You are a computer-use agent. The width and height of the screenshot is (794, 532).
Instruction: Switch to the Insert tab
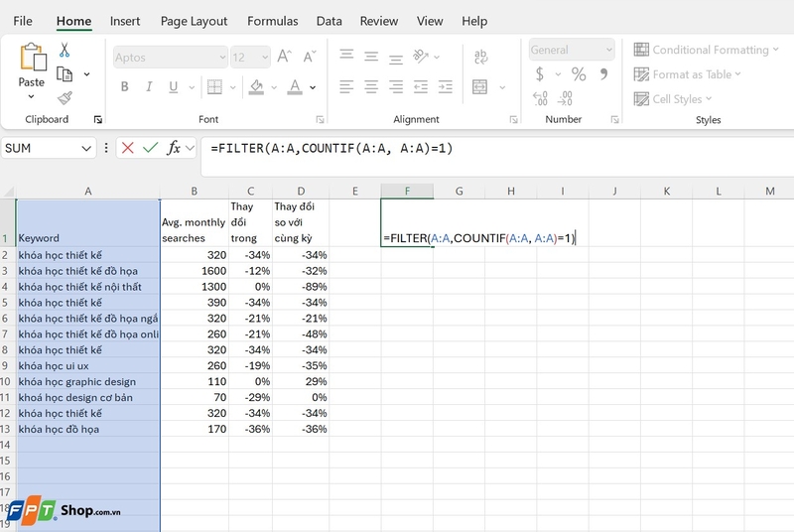tap(125, 21)
